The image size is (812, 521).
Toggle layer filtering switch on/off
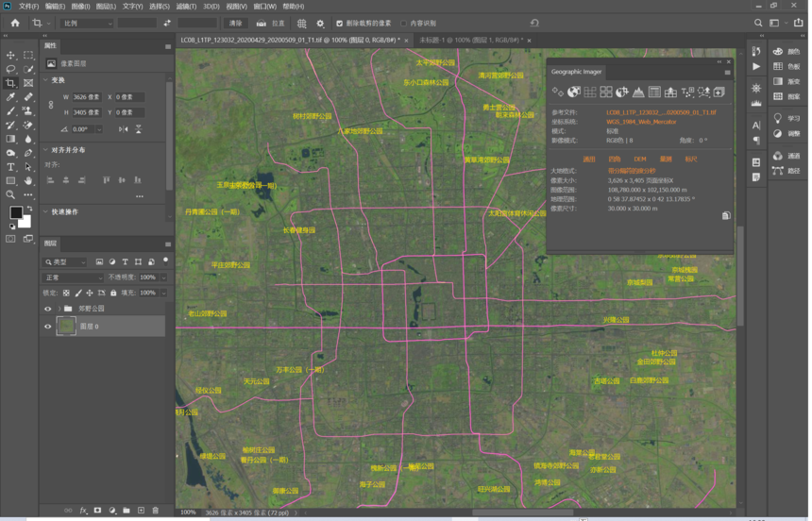(x=166, y=260)
